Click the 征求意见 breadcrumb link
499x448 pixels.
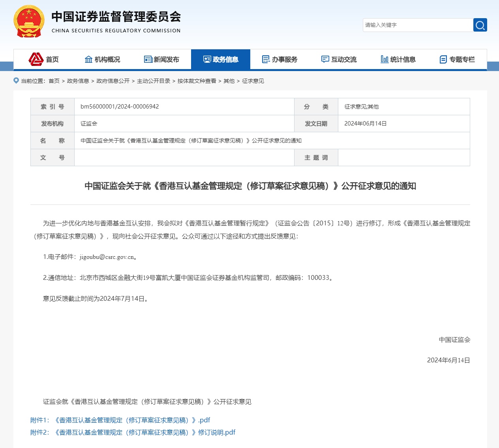(x=255, y=81)
